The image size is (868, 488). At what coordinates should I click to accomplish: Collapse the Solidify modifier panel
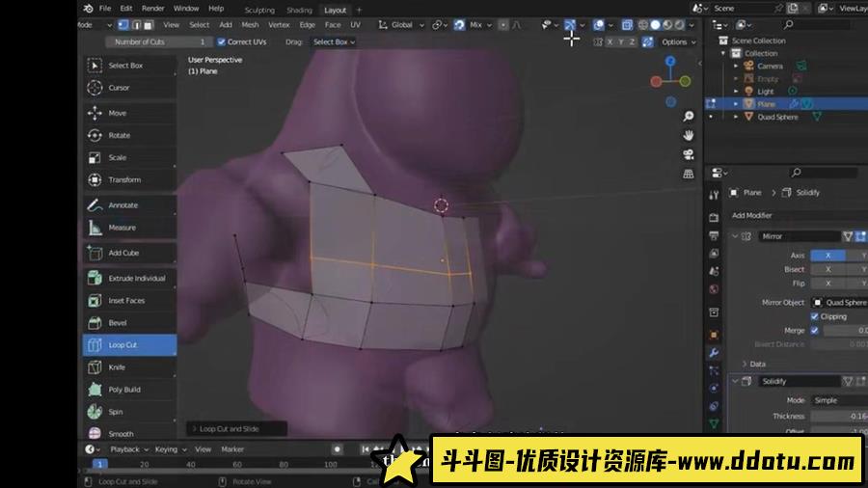tap(735, 381)
